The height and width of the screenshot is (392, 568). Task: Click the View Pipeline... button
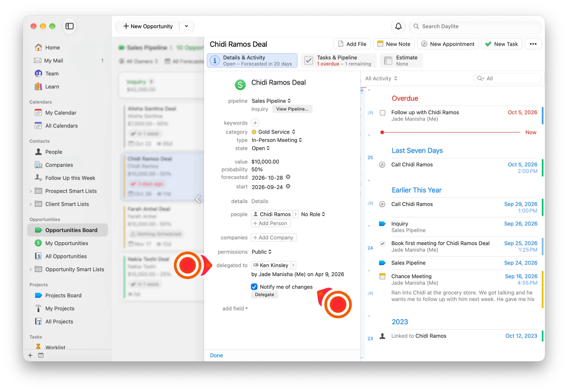292,109
